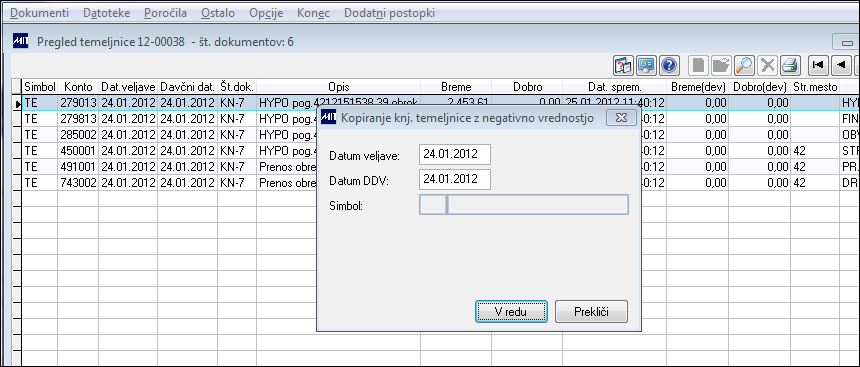The height and width of the screenshot is (367, 860).
Task: Go to previous record arrow button
Action: click(841, 66)
